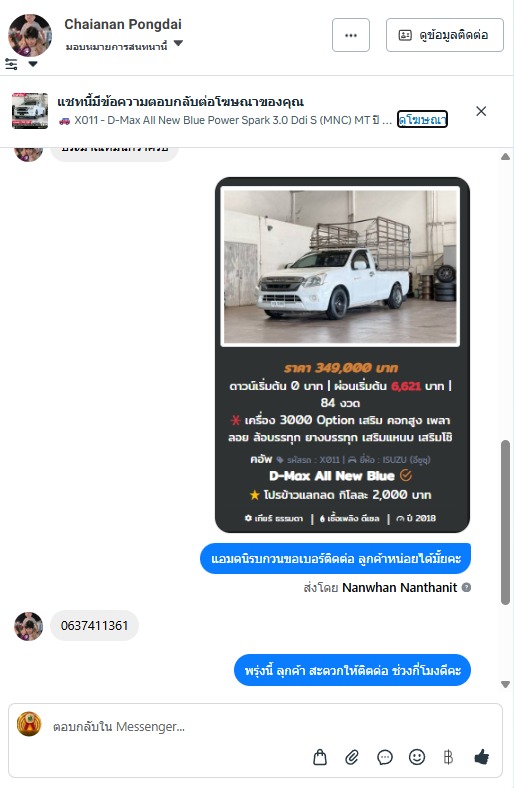Dismiss the ad reply banner
The height and width of the screenshot is (788, 514).
tap(481, 111)
